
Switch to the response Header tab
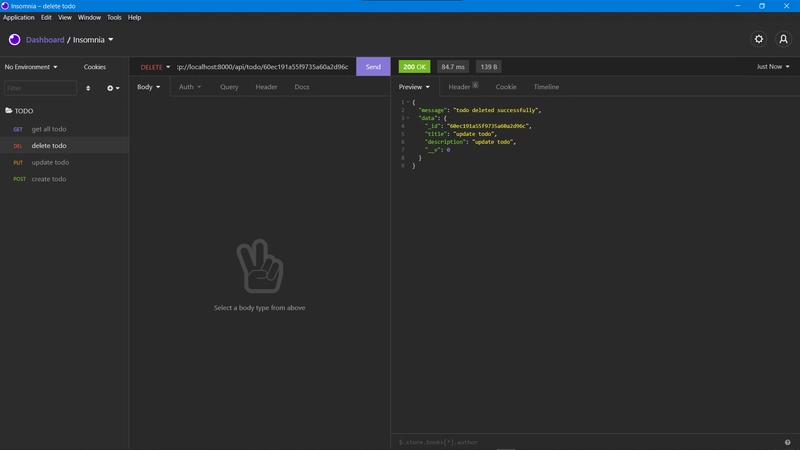[463, 87]
